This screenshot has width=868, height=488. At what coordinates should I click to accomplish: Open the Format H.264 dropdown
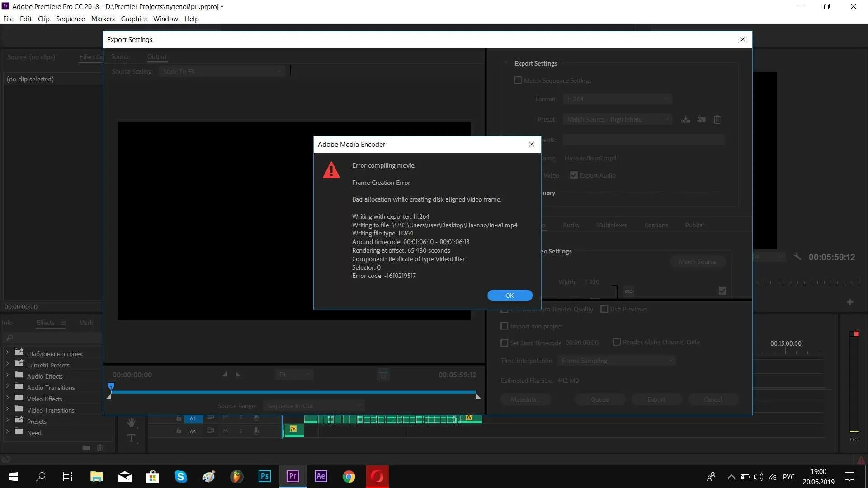pyautogui.click(x=617, y=99)
